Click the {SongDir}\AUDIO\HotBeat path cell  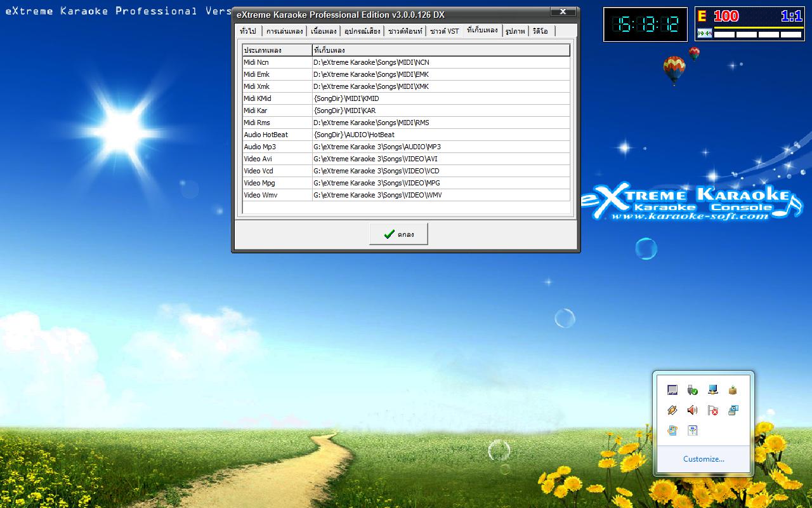click(x=441, y=135)
